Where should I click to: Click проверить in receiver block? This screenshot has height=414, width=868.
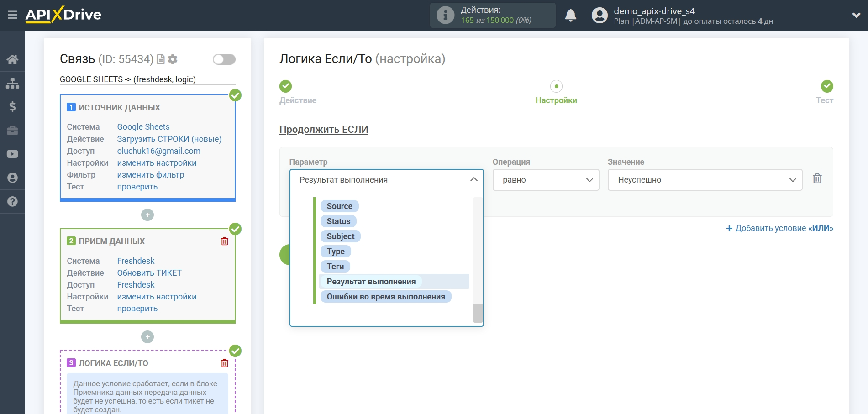tap(137, 309)
